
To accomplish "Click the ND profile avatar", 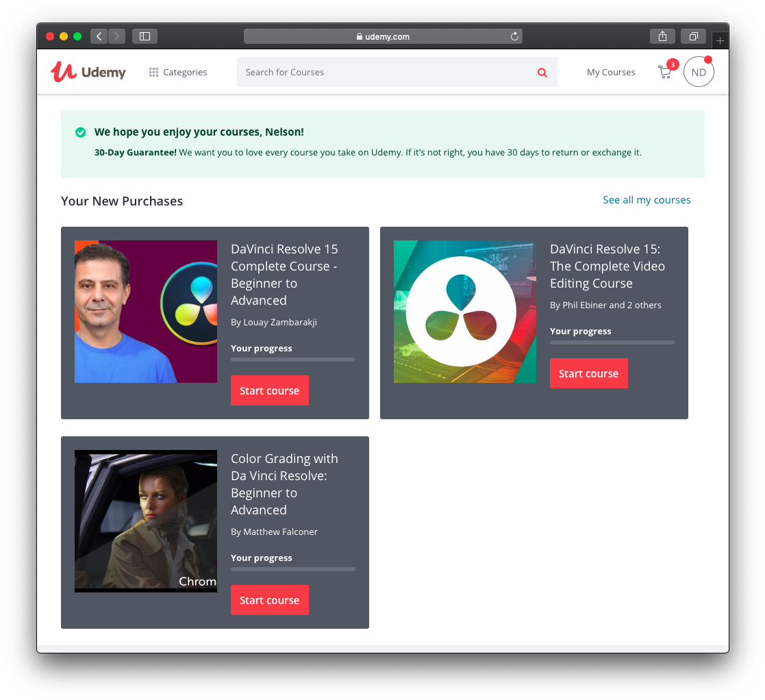I will click(699, 72).
